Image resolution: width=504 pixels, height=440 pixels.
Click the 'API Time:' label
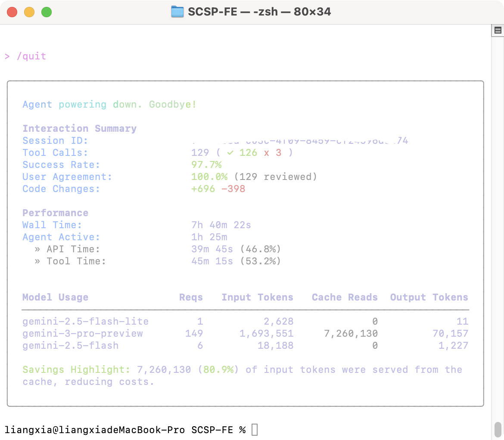click(x=73, y=249)
